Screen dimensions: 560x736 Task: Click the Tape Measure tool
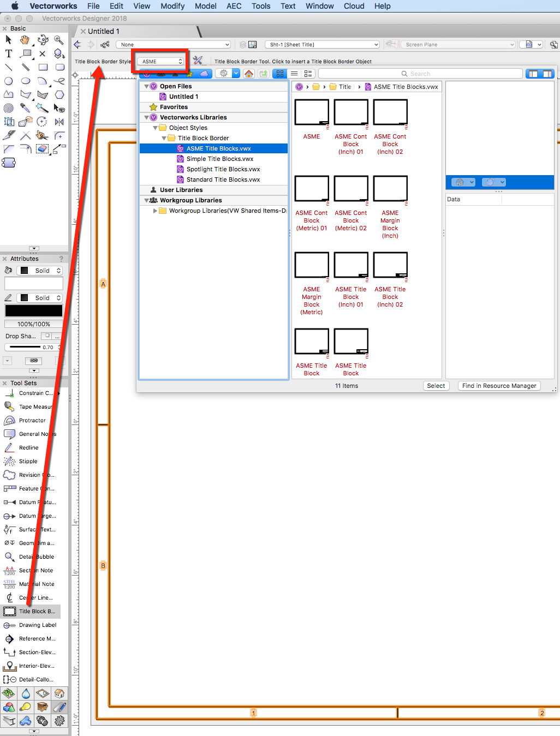point(31,406)
